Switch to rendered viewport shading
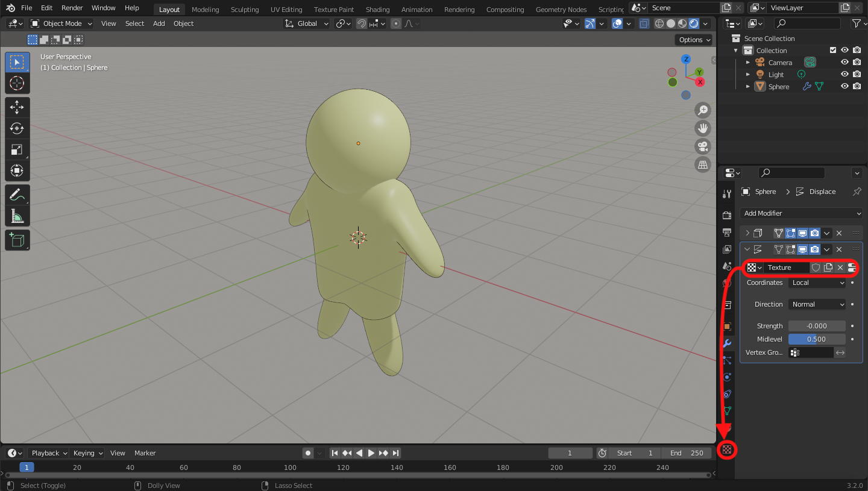The width and height of the screenshot is (868, 491). point(694,23)
